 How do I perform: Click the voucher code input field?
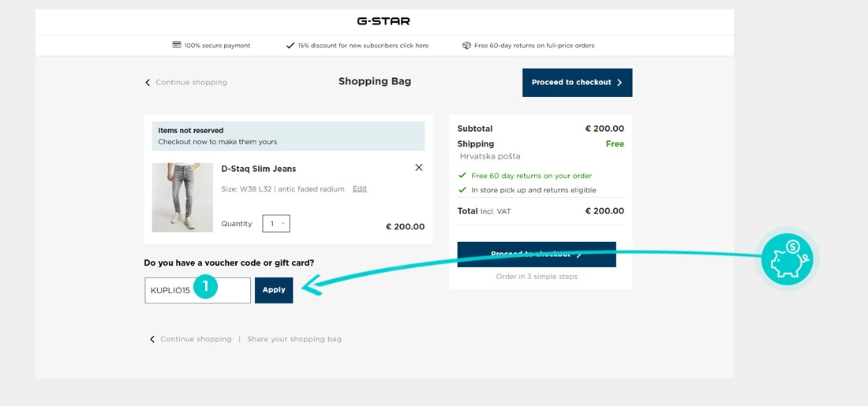coord(174,290)
